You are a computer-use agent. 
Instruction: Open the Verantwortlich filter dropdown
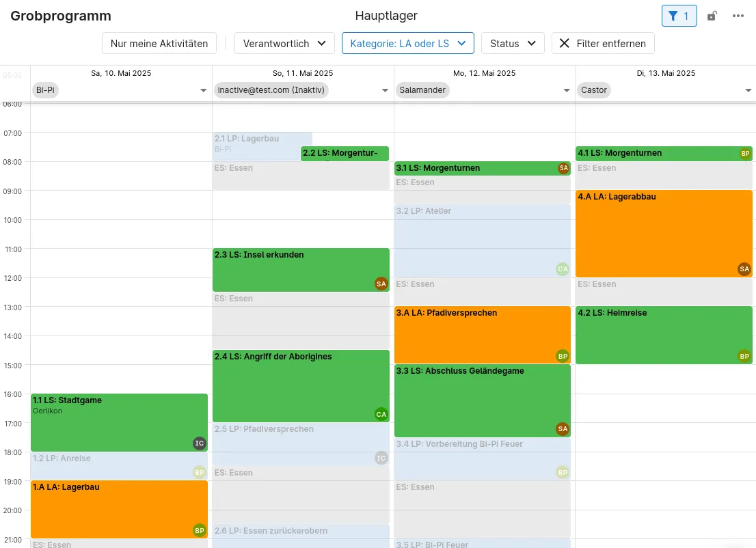284,43
